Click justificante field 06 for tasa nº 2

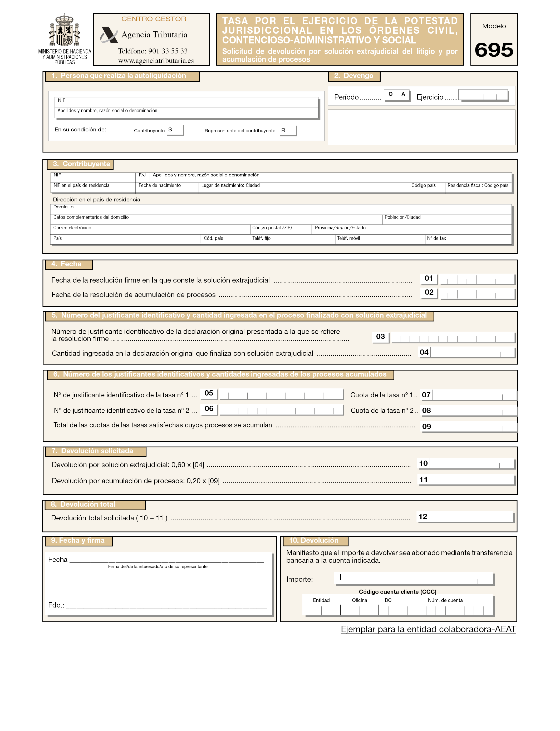point(282,409)
